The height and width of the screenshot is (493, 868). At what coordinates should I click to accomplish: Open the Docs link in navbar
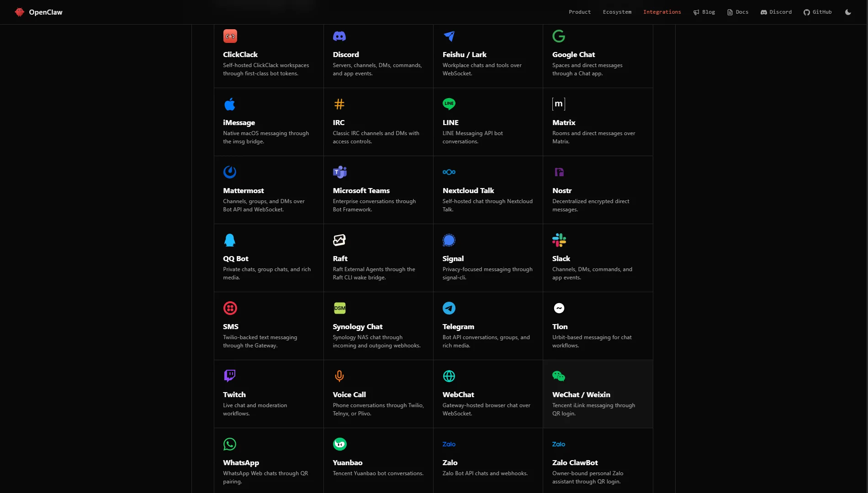click(738, 12)
